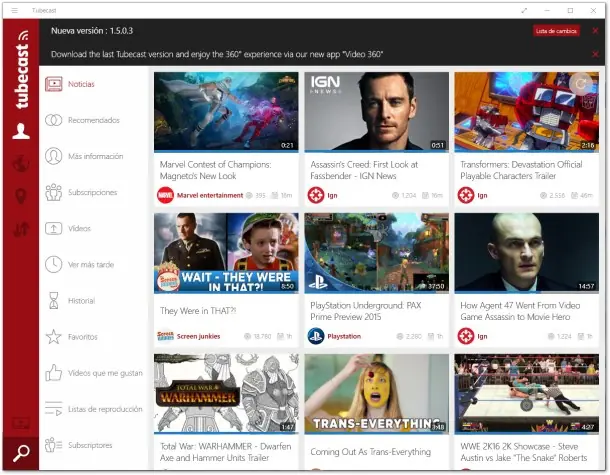Open PlayStation Underground PAX Prime title

(x=366, y=311)
